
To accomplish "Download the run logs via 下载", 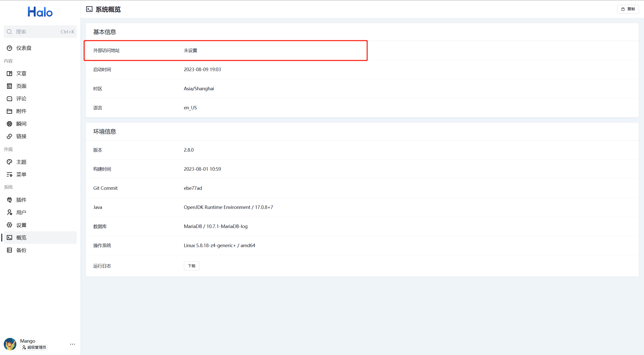I will (191, 266).
